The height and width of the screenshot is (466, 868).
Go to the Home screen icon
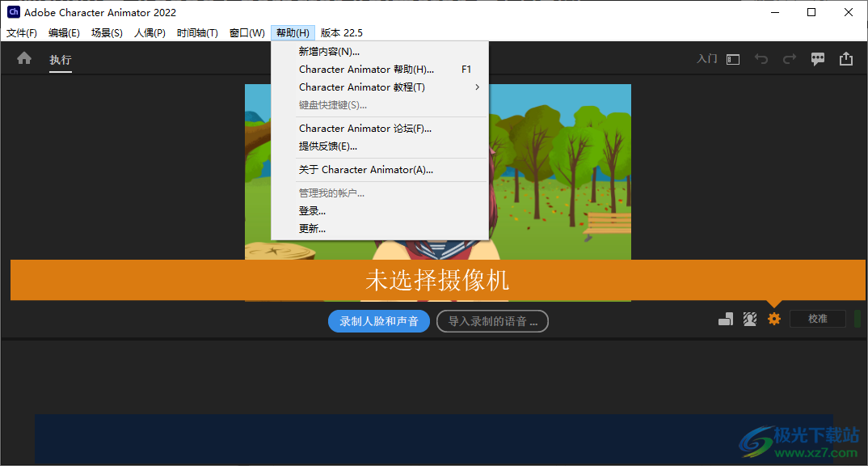(x=23, y=58)
